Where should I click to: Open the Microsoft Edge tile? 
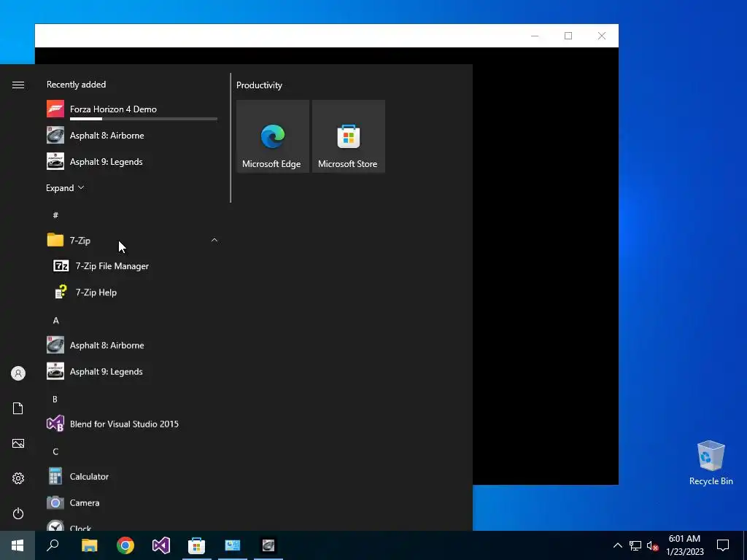pyautogui.click(x=273, y=136)
